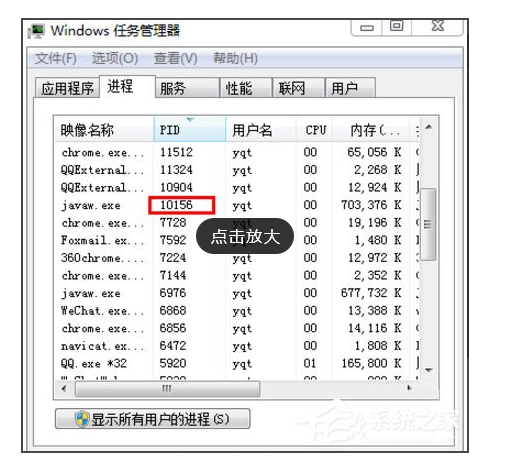This screenshot has height=461, width=505.
Task: Open the 文件(F) menu
Action: tap(56, 58)
